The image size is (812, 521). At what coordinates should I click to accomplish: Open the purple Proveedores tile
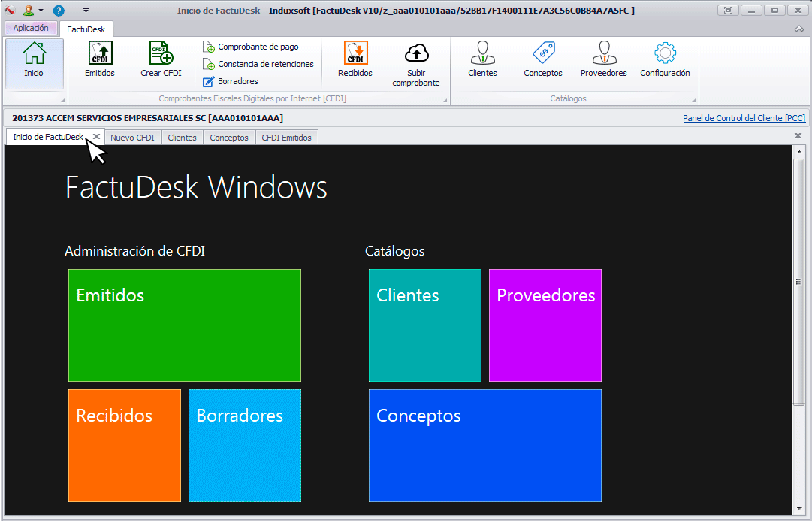point(545,326)
